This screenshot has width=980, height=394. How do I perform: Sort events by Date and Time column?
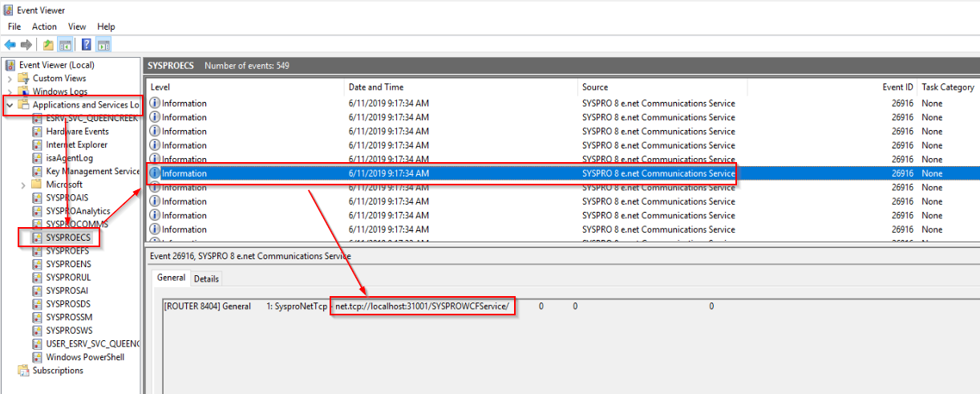[461, 87]
